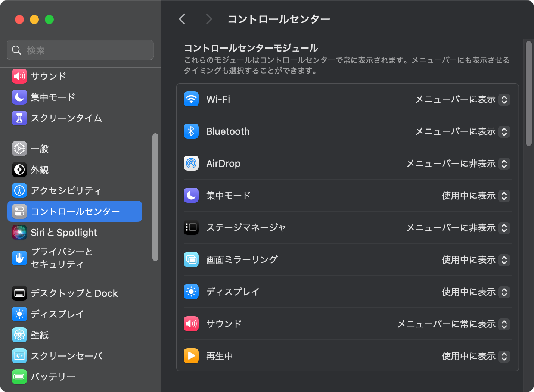Switch to Siri と Spotlight settings

[63, 232]
